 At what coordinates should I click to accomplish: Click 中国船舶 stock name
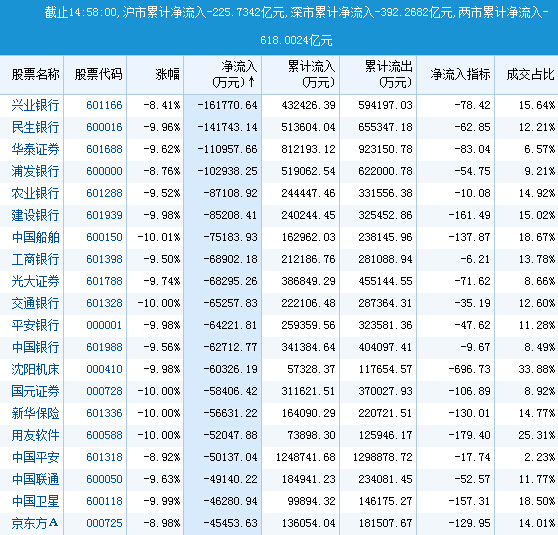pyautogui.click(x=35, y=237)
